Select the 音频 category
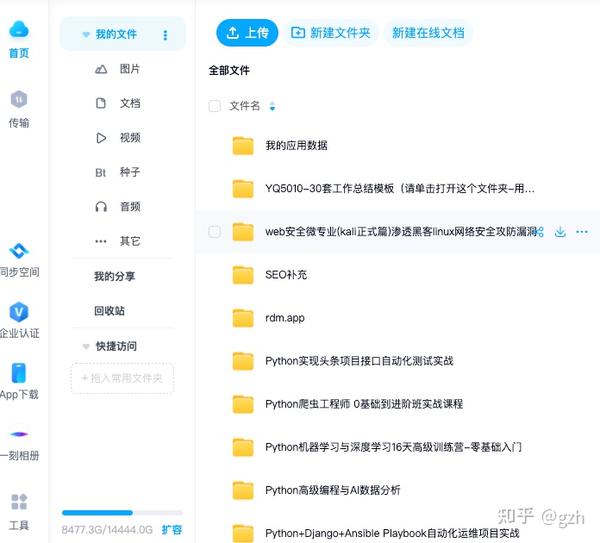 pyautogui.click(x=117, y=207)
